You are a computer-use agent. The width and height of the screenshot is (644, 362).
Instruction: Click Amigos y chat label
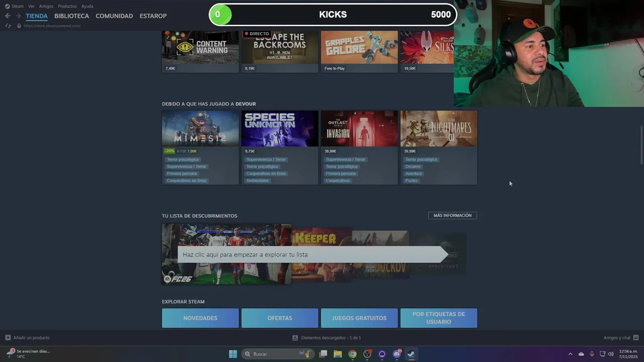[x=617, y=338]
